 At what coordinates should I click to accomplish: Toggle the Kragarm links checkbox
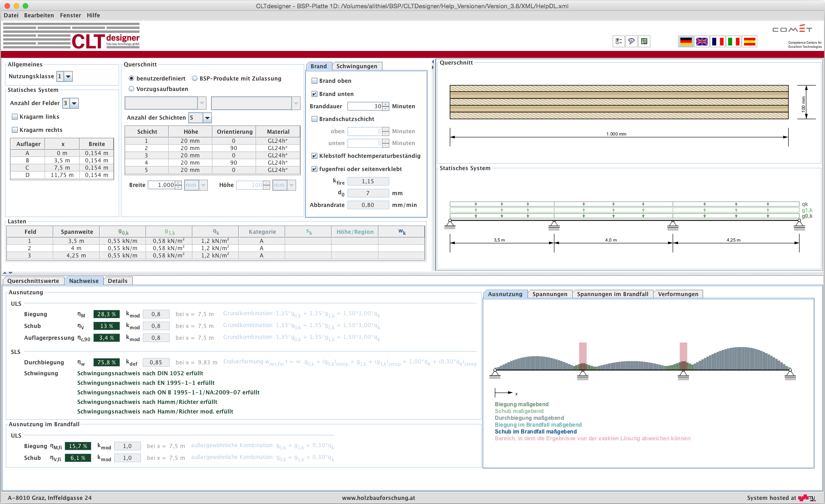[15, 117]
